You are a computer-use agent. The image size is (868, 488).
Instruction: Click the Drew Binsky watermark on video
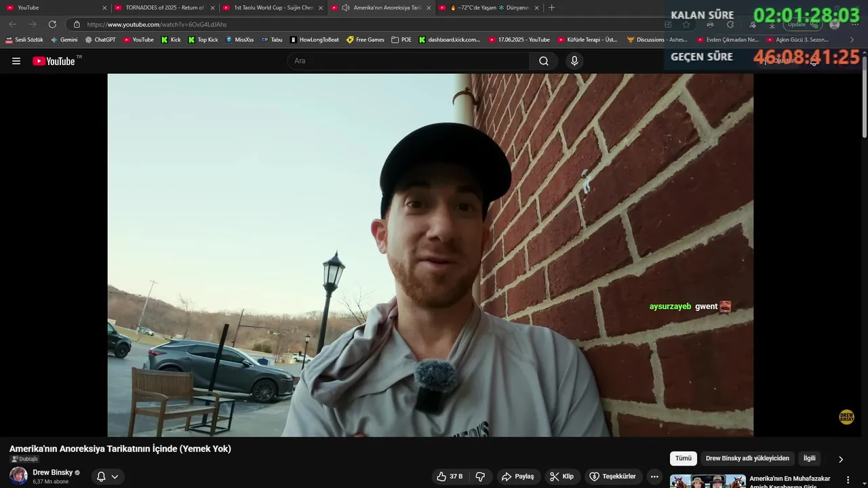(846, 417)
